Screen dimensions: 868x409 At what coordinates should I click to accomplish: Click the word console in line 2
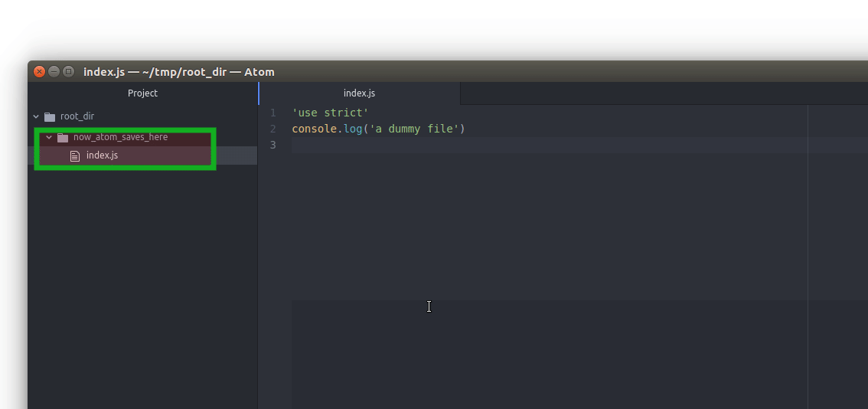coord(315,129)
